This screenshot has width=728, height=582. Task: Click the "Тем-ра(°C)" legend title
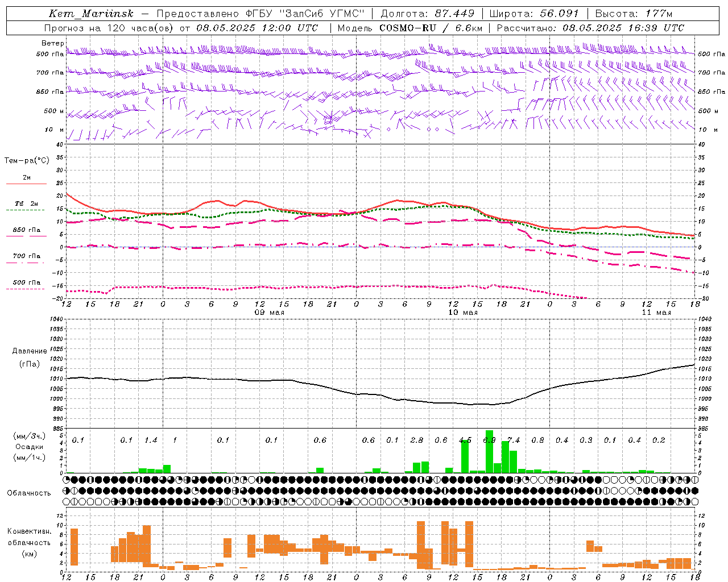pos(27,161)
